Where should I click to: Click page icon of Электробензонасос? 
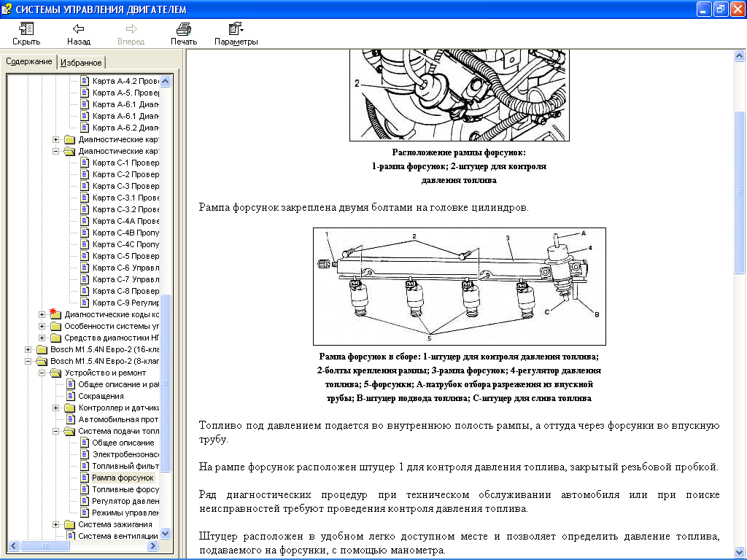[x=85, y=454]
